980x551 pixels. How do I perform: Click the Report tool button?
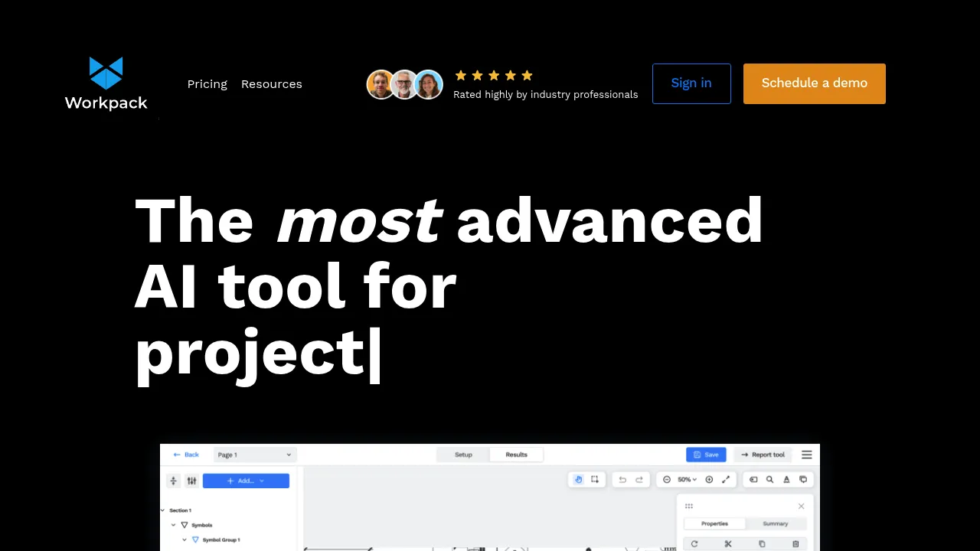[x=763, y=455]
